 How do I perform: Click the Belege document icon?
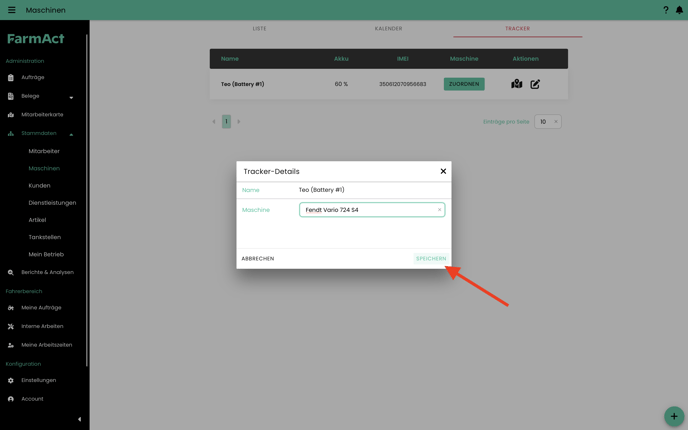pos(11,96)
